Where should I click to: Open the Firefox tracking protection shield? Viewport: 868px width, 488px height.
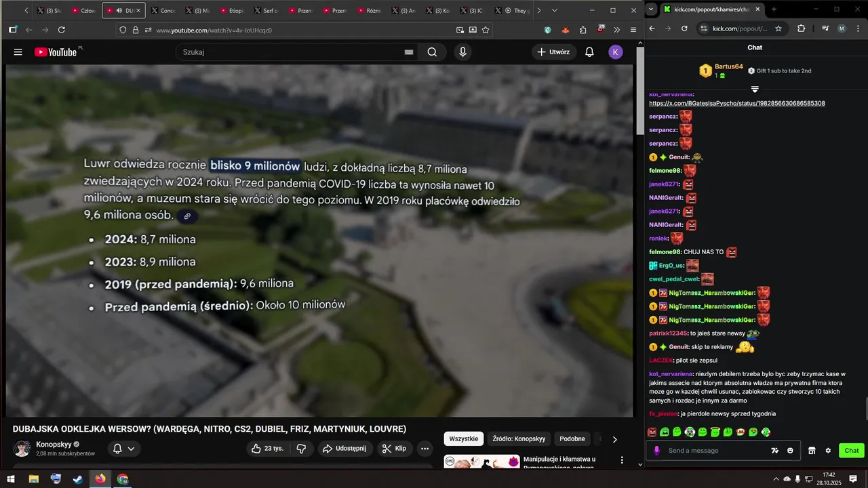tap(123, 30)
